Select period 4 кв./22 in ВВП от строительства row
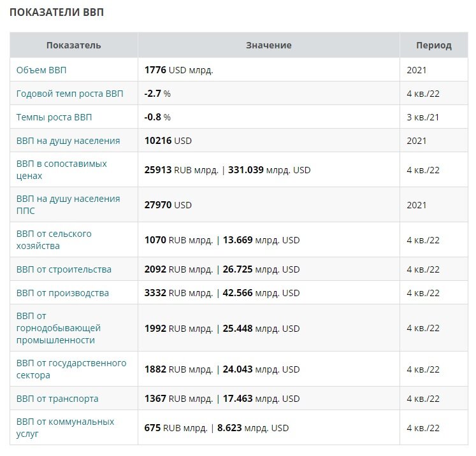Screen dimensions: 476x456 423,269
